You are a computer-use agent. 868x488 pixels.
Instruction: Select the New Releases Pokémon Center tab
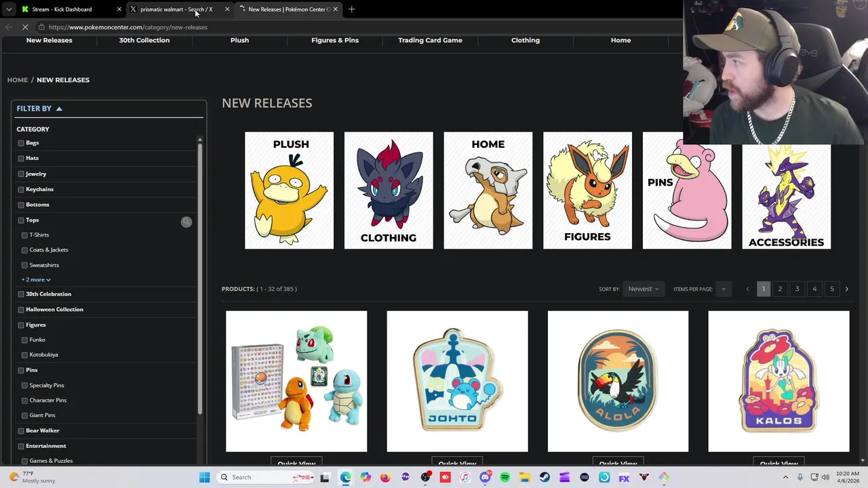[288, 9]
